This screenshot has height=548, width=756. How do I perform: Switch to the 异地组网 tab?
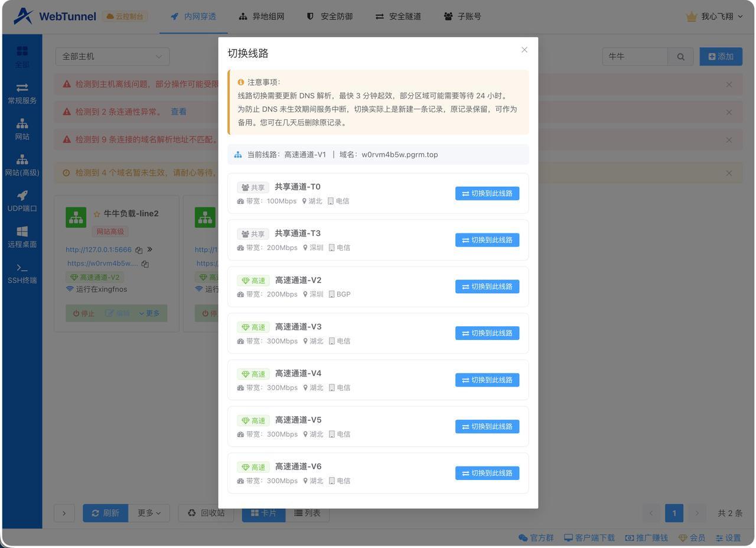[x=262, y=17]
